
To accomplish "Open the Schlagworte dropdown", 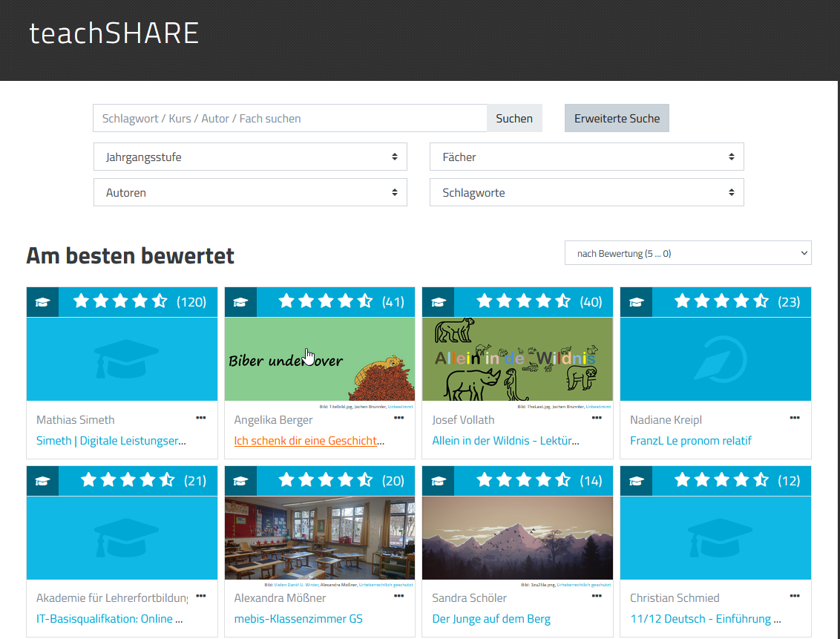I will click(586, 193).
